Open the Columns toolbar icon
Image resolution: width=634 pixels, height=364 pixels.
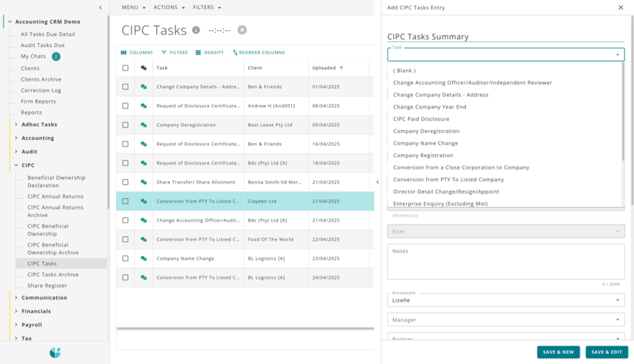click(x=123, y=53)
